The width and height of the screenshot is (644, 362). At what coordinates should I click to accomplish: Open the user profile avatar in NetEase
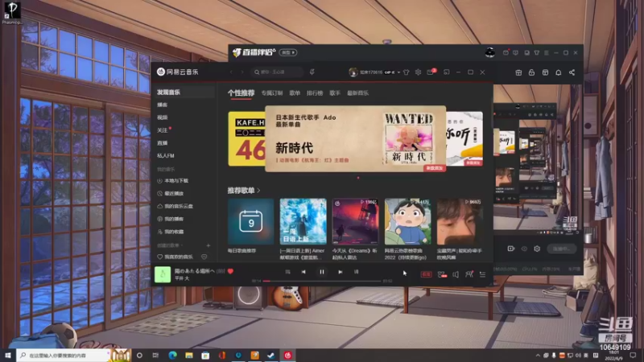(353, 72)
